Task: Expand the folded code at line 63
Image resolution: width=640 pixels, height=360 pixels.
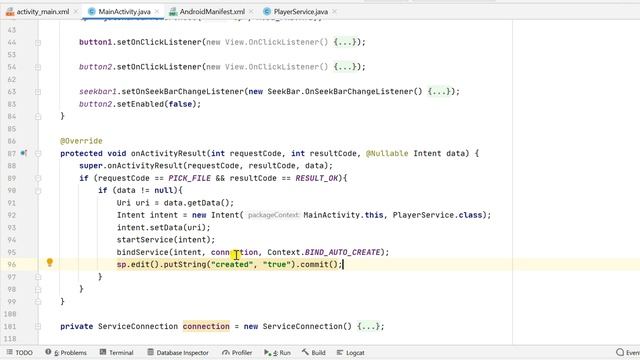Action: pyautogui.click(x=38, y=92)
